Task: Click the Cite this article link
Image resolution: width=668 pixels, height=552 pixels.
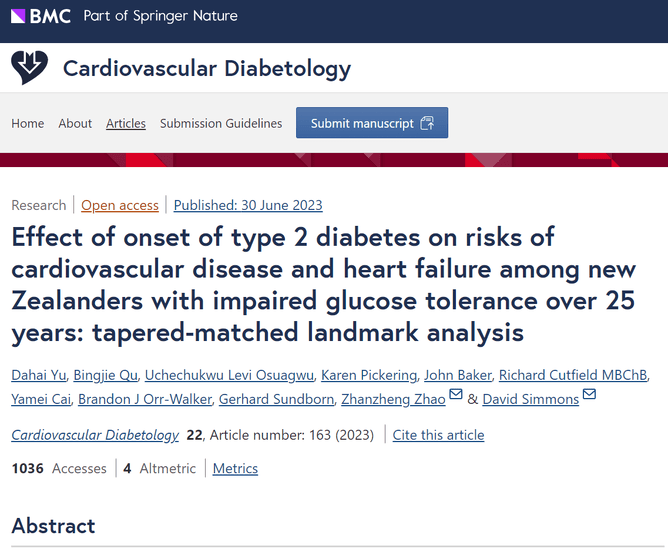Action: coord(438,435)
